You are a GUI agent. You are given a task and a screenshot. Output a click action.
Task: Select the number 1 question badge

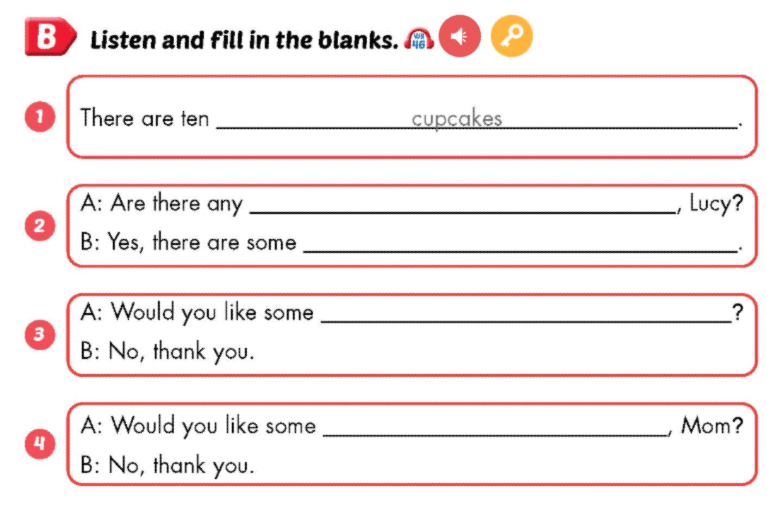coord(39,118)
